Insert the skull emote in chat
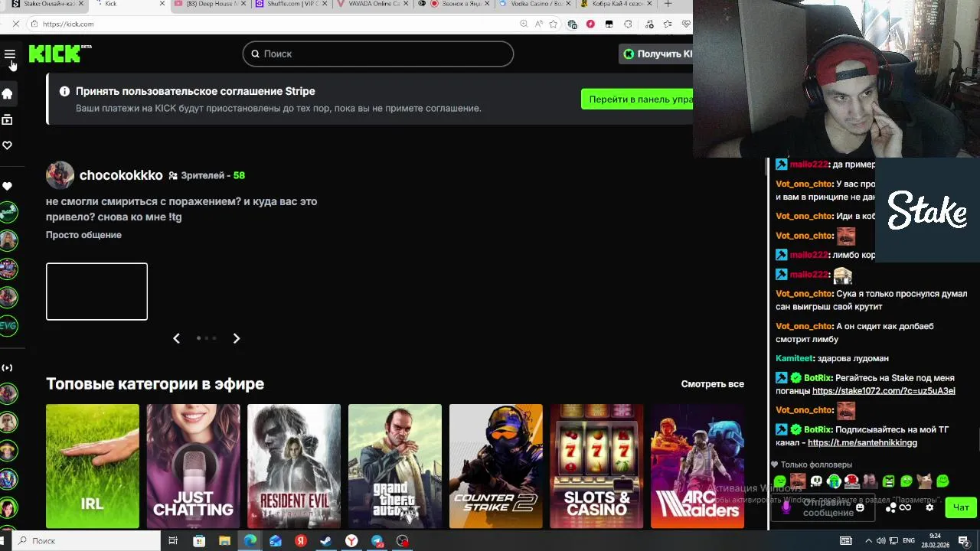 [816, 481]
